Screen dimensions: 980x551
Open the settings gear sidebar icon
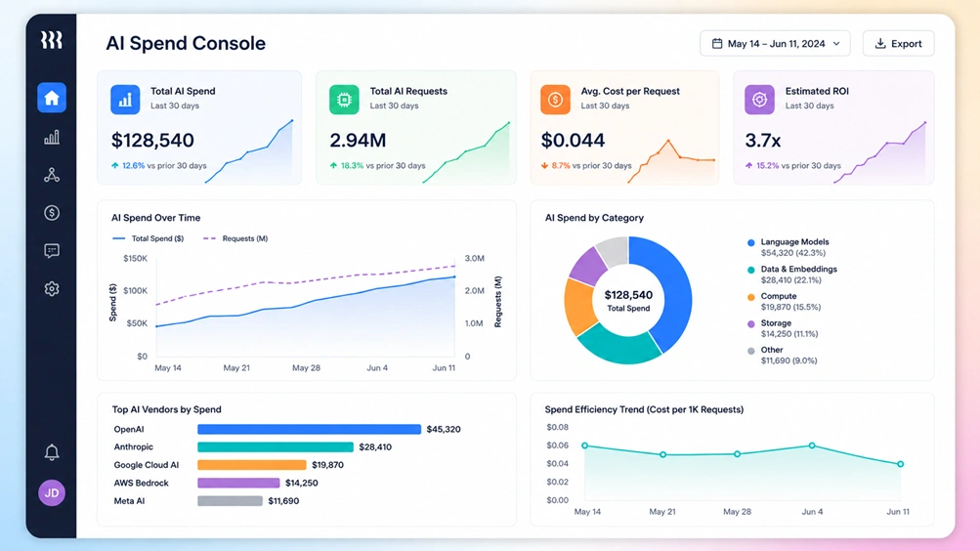(x=52, y=288)
